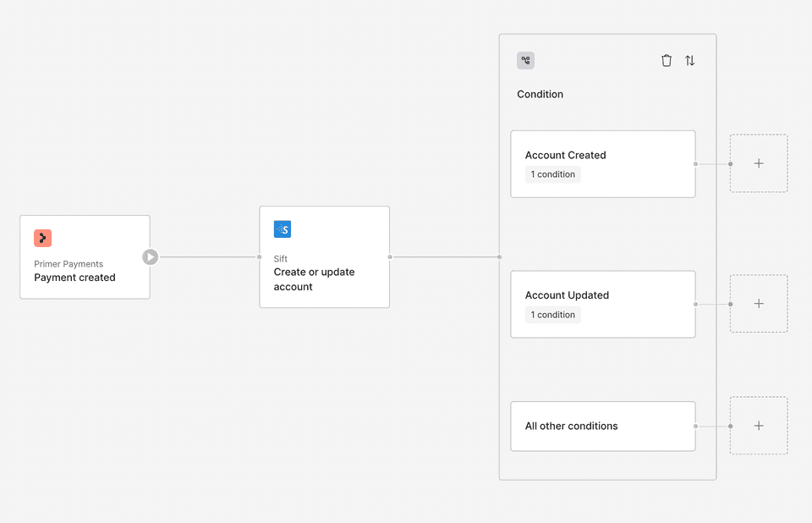Click the Primer Payments orange logo icon
The width and height of the screenshot is (812, 523).
[42, 238]
